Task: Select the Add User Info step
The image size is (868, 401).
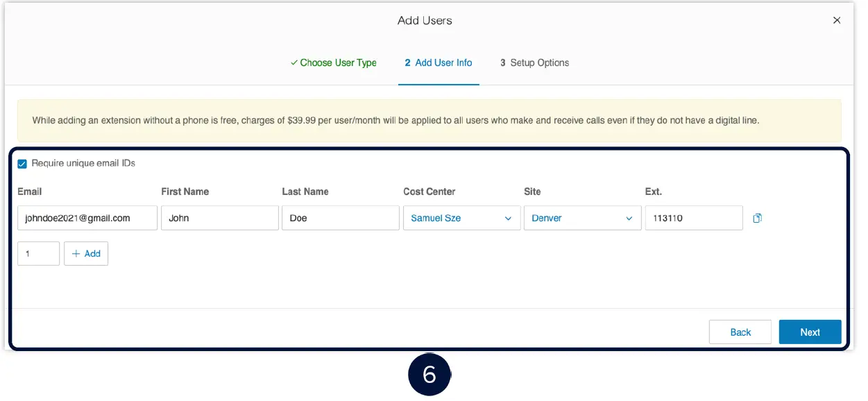Action: 439,62
